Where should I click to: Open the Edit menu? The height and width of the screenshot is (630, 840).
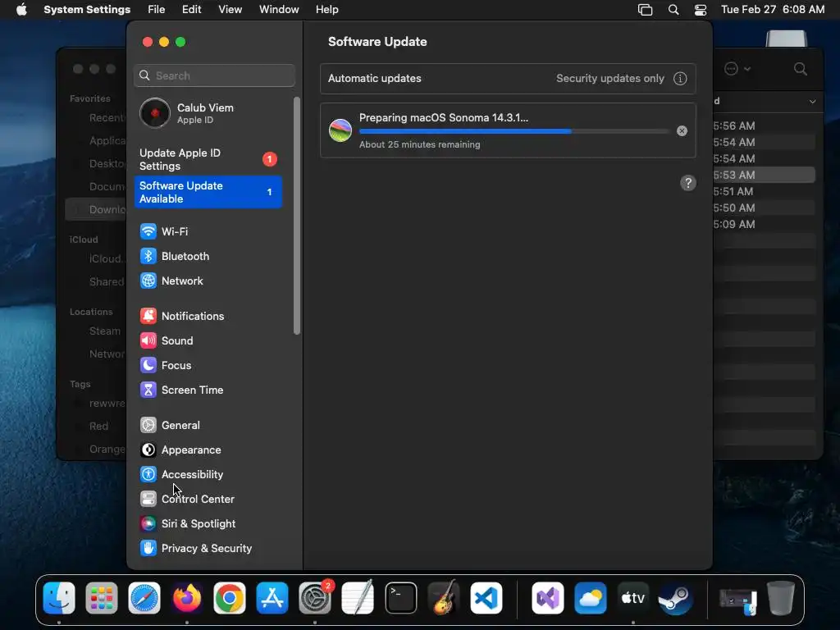coord(191,10)
